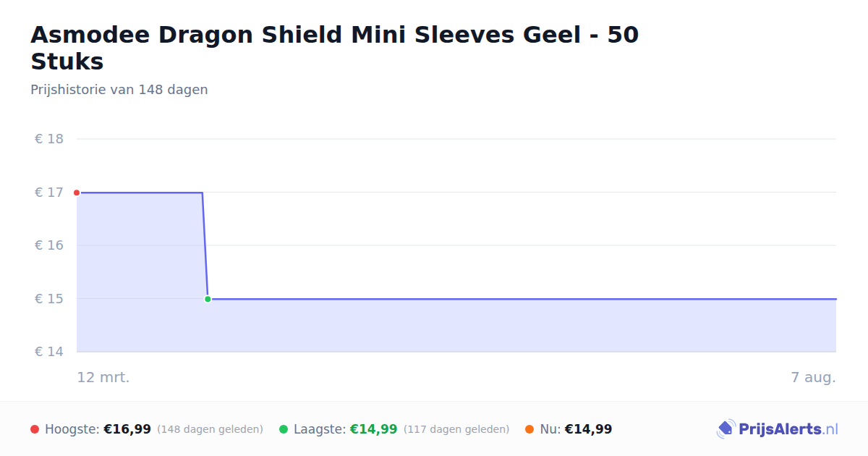The image size is (868, 456).
Task: Select the € 17 axis label
Action: 49,193
